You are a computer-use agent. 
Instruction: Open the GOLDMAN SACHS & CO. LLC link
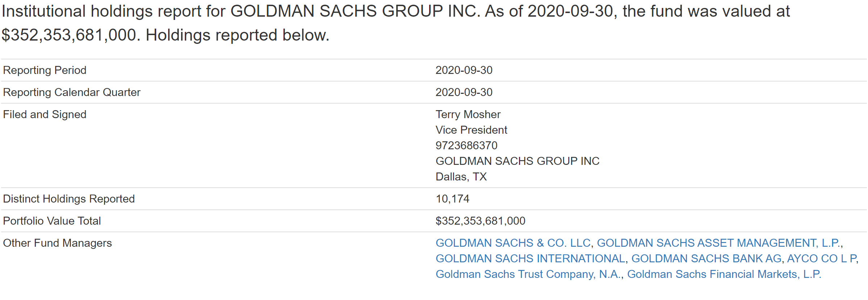(x=513, y=243)
